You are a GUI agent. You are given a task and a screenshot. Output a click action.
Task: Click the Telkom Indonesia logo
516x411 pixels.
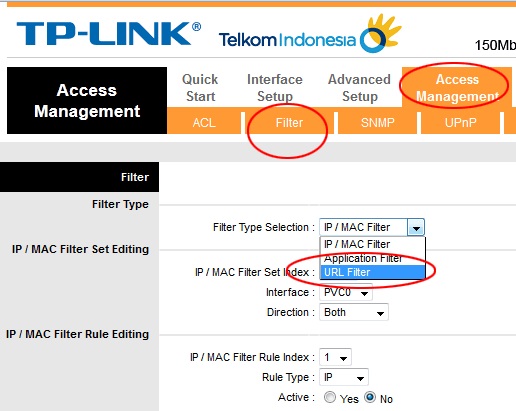click(x=310, y=34)
